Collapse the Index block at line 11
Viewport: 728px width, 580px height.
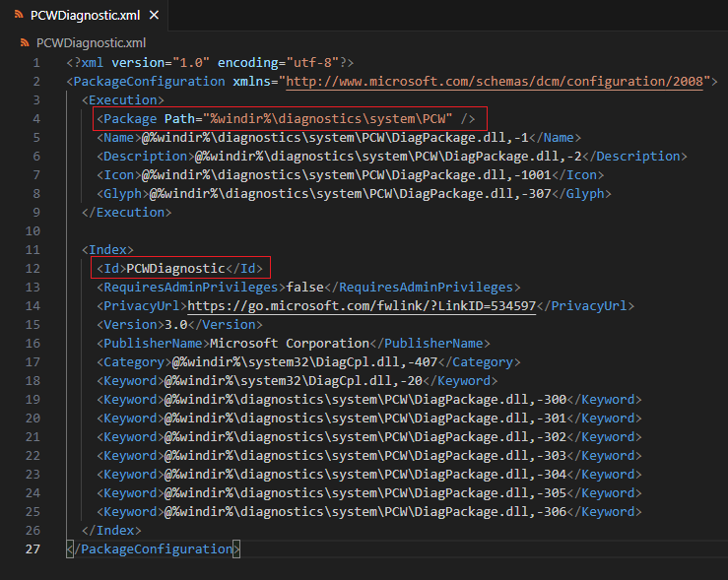(x=55, y=249)
